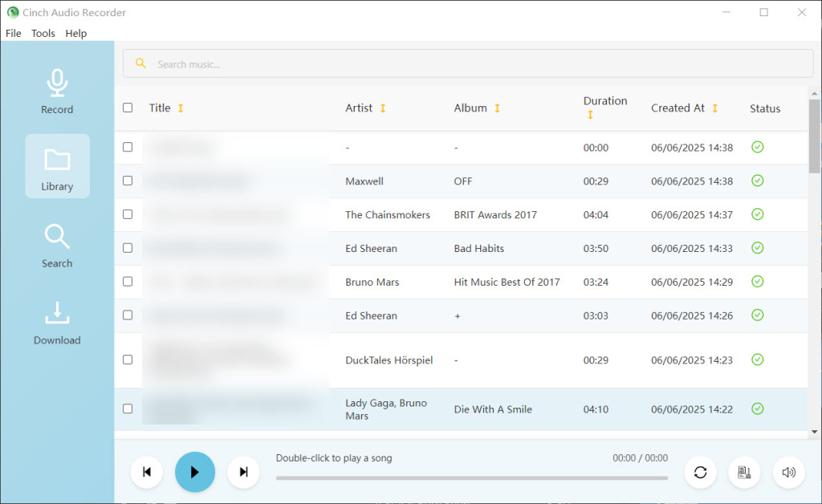Toggle the repeat loop icon

point(700,472)
